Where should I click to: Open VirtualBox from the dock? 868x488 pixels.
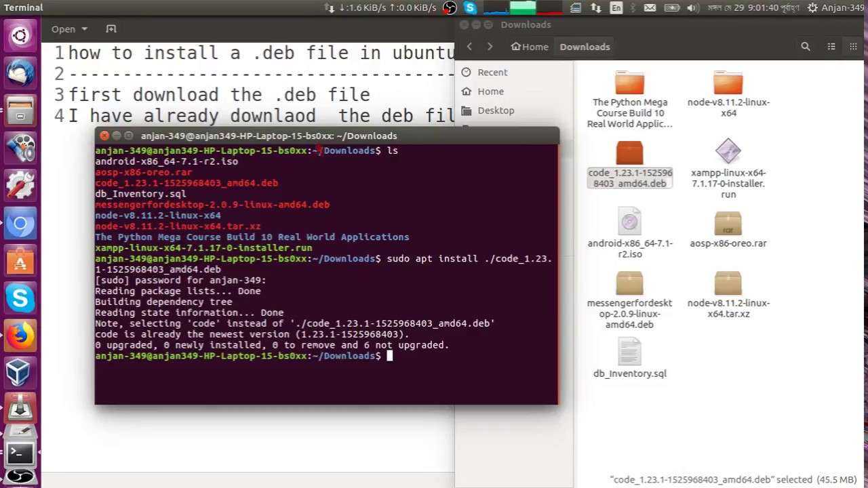click(x=20, y=372)
